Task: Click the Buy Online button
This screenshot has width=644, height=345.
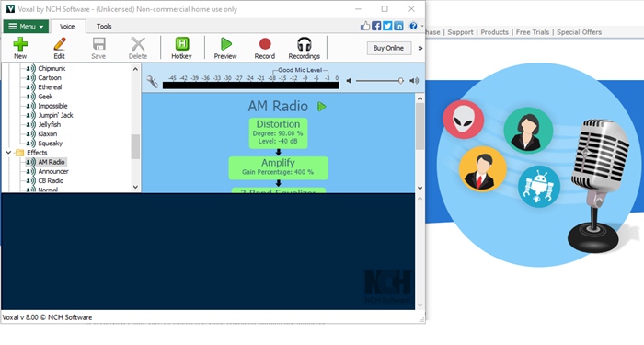Action: click(x=388, y=48)
